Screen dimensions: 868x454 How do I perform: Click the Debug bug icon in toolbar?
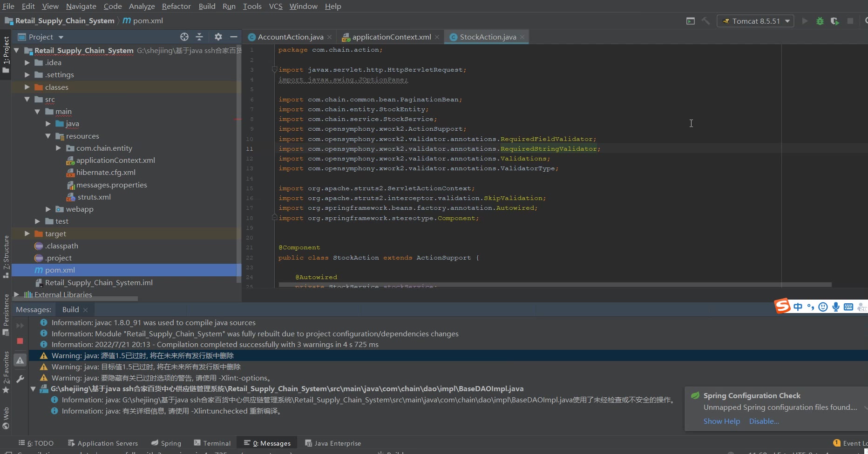820,21
